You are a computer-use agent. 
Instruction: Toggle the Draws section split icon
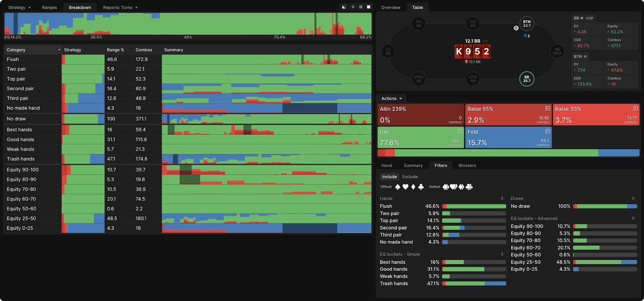634,198
